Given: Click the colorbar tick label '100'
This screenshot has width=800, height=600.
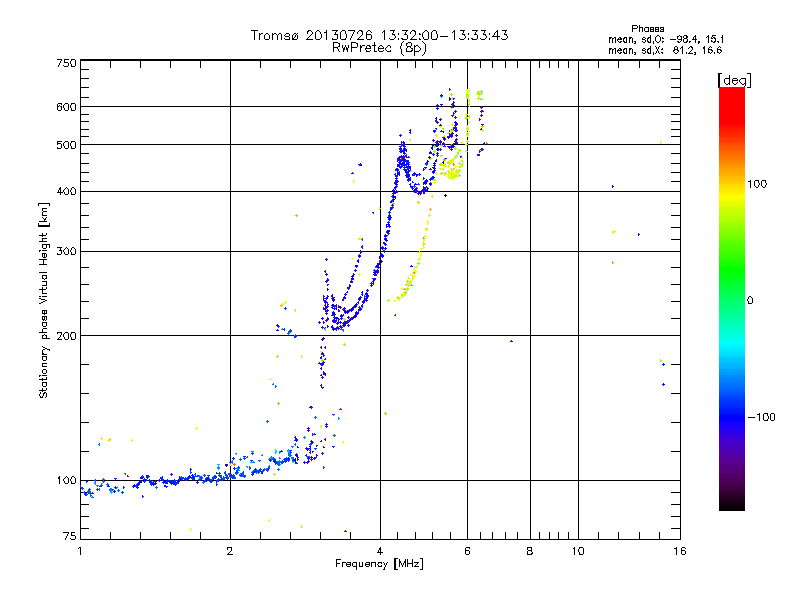Looking at the screenshot, I should point(757,184).
